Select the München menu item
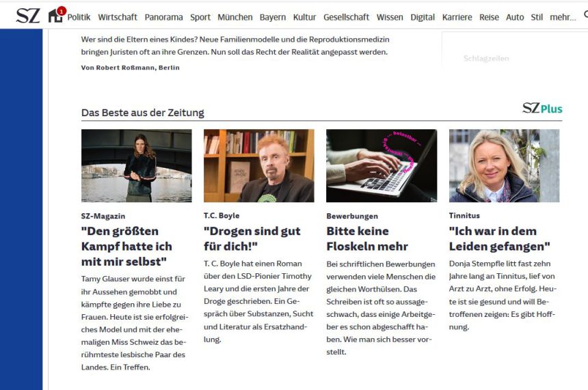The width and height of the screenshot is (588, 390). point(235,17)
